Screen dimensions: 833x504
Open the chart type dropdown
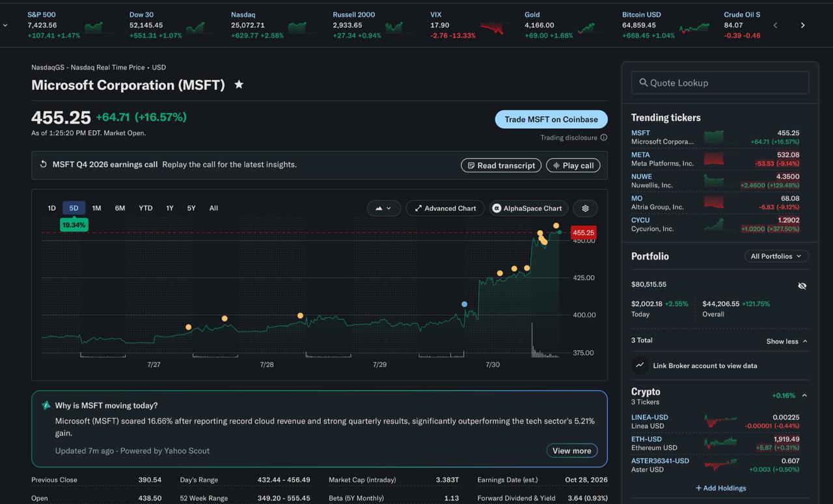pos(383,208)
